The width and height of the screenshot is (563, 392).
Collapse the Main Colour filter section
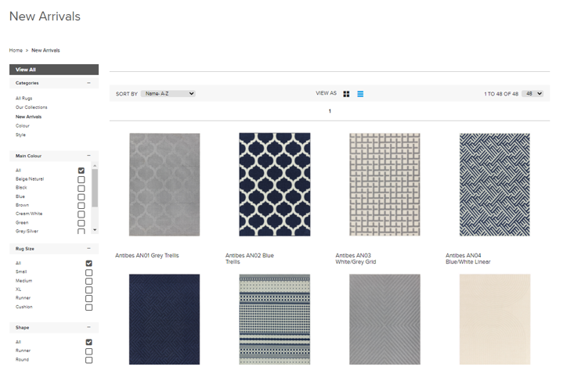coord(88,155)
